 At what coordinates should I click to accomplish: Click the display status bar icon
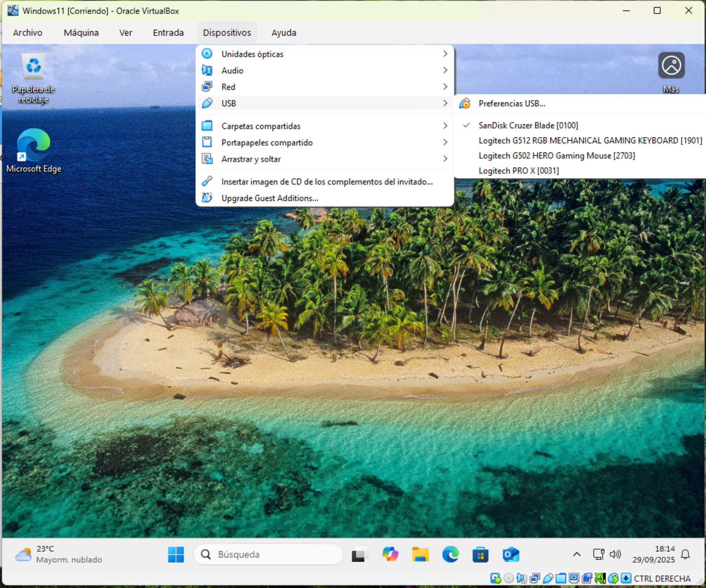(x=574, y=578)
